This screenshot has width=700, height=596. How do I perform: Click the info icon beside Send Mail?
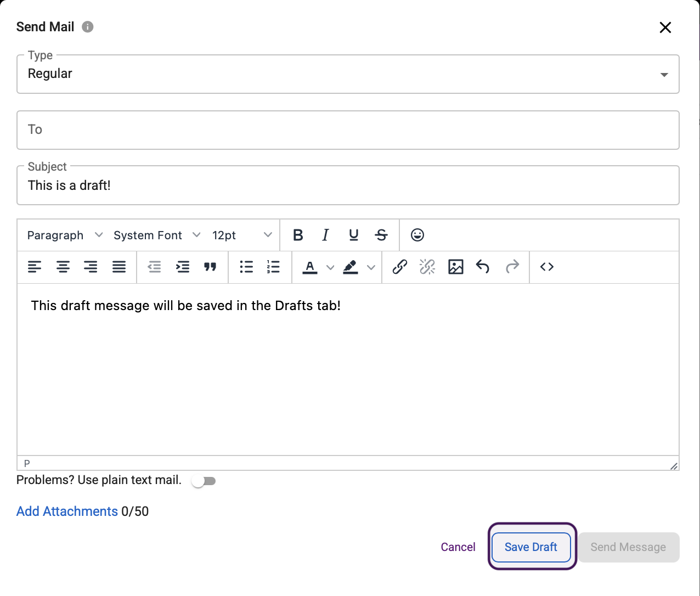tap(88, 27)
